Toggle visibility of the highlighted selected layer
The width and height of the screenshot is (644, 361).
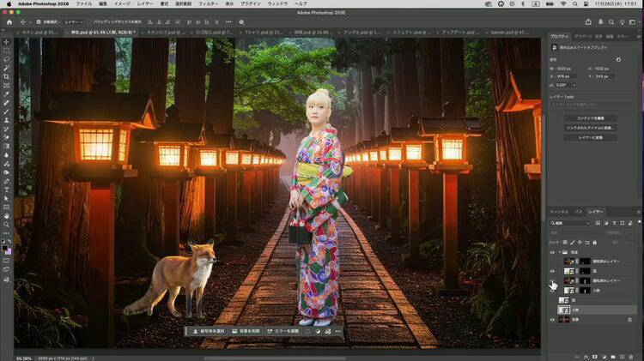552,310
